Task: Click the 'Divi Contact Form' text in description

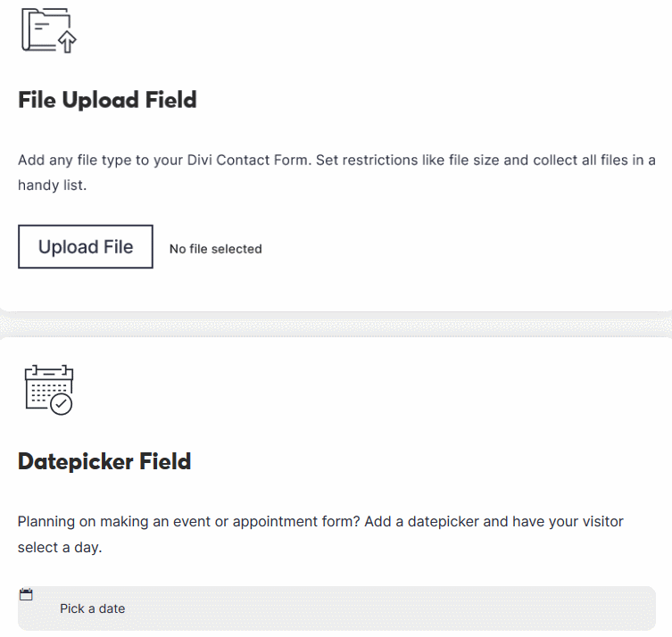Action: pos(248,160)
